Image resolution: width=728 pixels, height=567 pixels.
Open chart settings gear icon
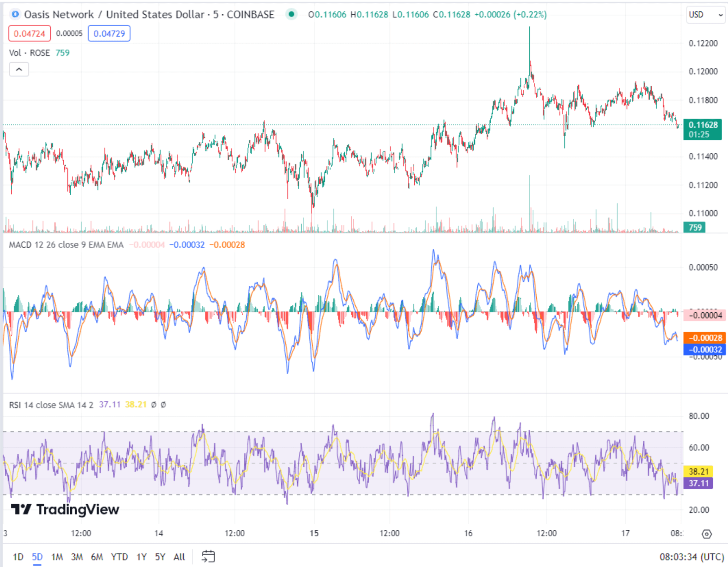(707, 534)
